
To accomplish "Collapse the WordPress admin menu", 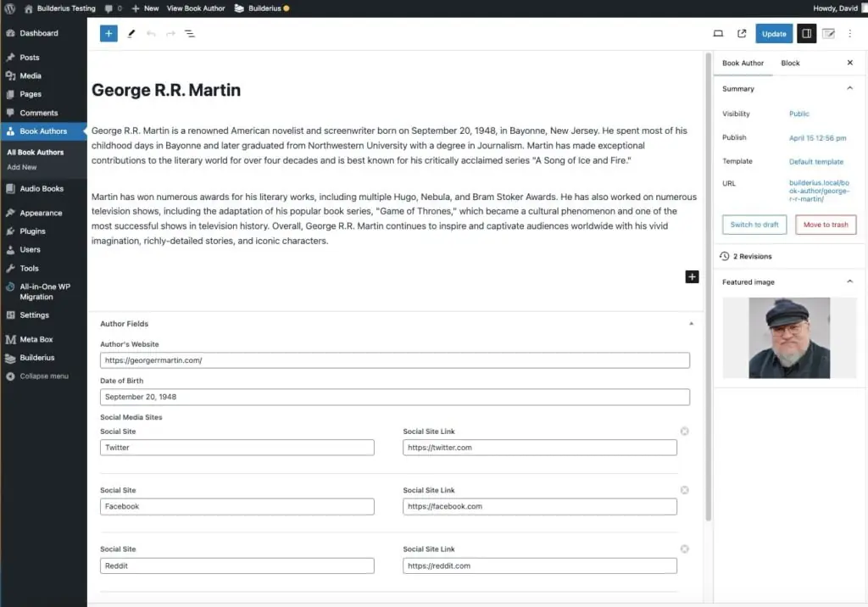I will coord(38,376).
